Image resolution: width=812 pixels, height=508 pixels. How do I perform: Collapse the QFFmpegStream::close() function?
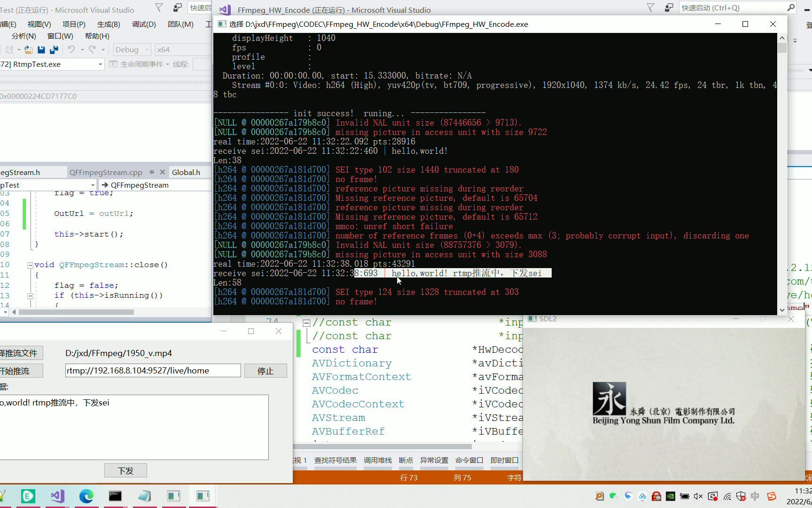pos(30,265)
